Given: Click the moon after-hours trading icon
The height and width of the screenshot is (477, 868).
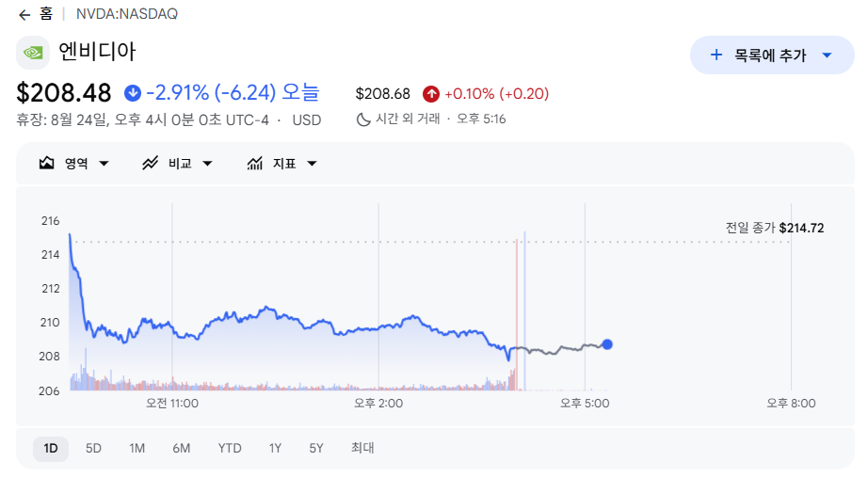Looking at the screenshot, I should click(363, 119).
